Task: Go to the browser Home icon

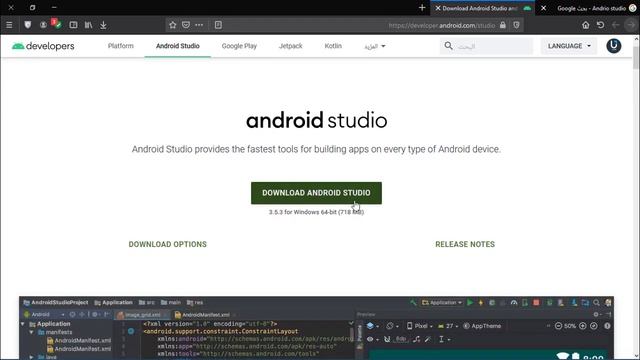Action: tap(586, 25)
